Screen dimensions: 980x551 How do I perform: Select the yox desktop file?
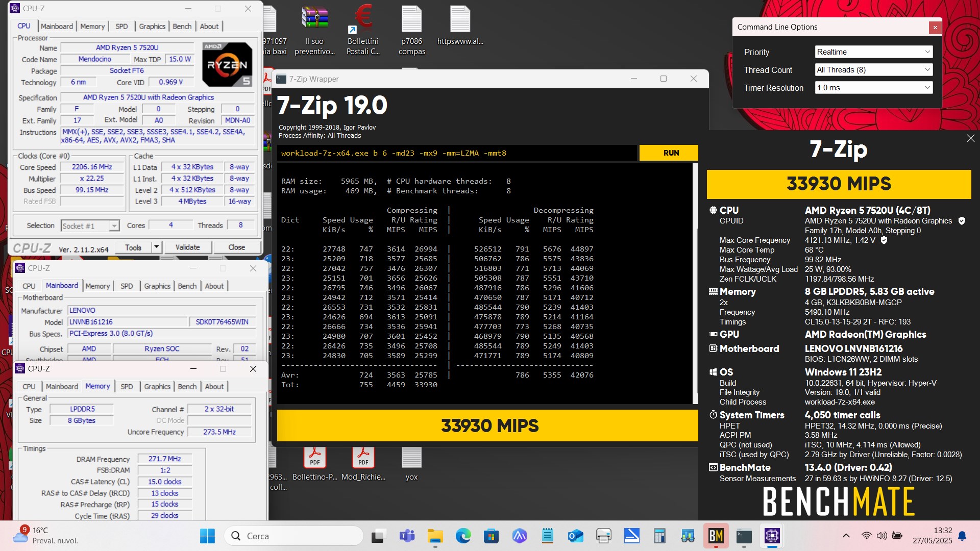tap(411, 463)
